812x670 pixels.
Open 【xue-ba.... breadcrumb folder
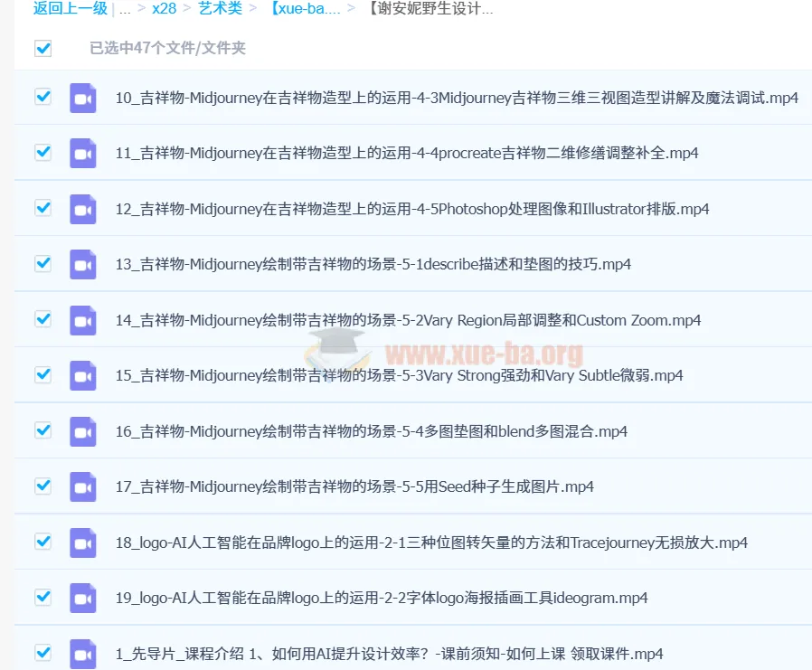tap(305, 9)
